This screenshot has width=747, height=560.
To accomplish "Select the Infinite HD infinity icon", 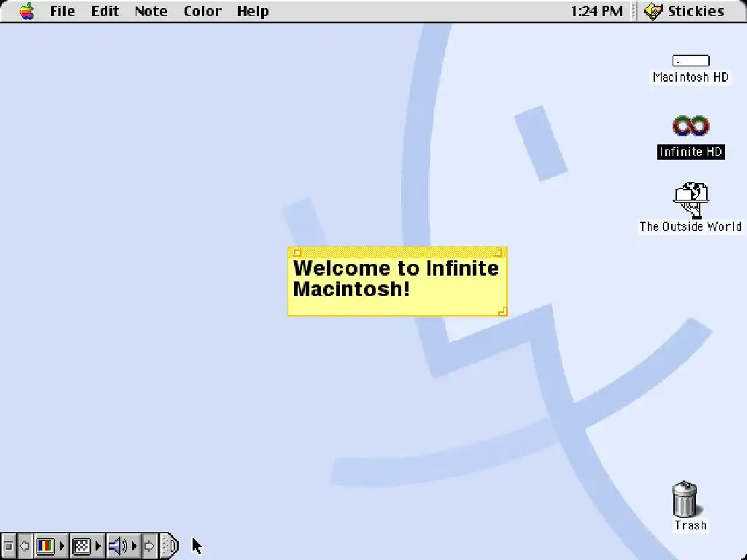I will click(691, 125).
